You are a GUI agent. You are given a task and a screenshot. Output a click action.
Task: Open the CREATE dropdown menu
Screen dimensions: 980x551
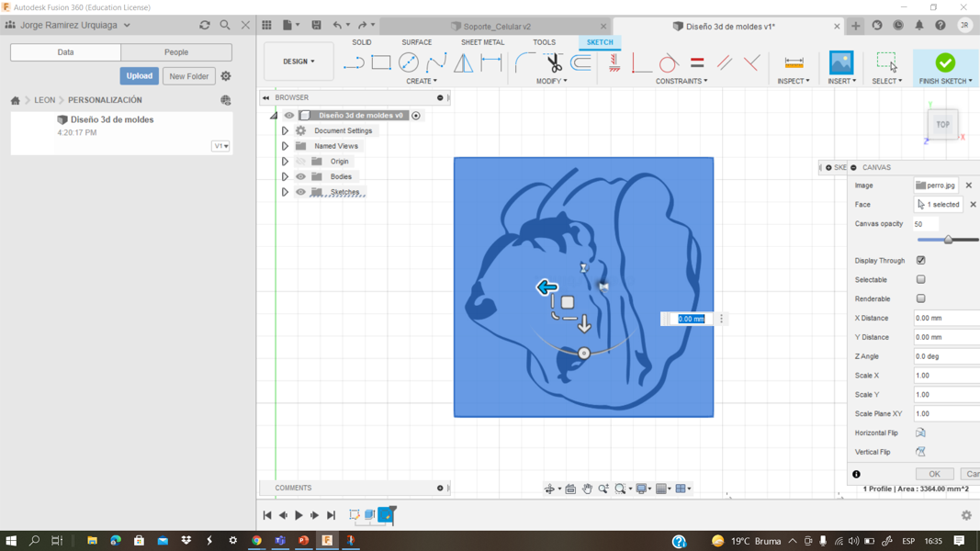[x=422, y=81]
